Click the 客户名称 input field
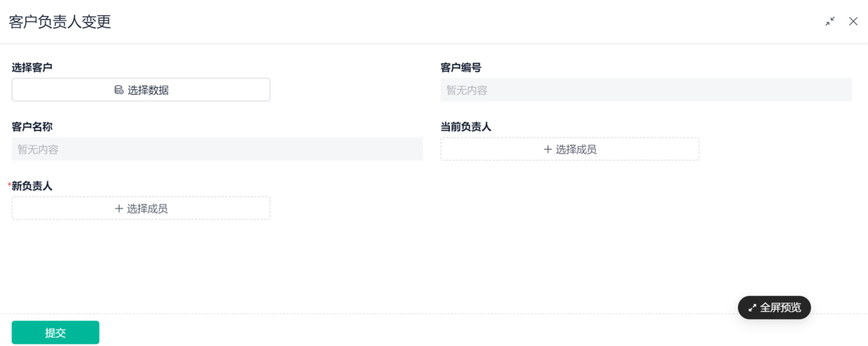The image size is (868, 346). 217,149
